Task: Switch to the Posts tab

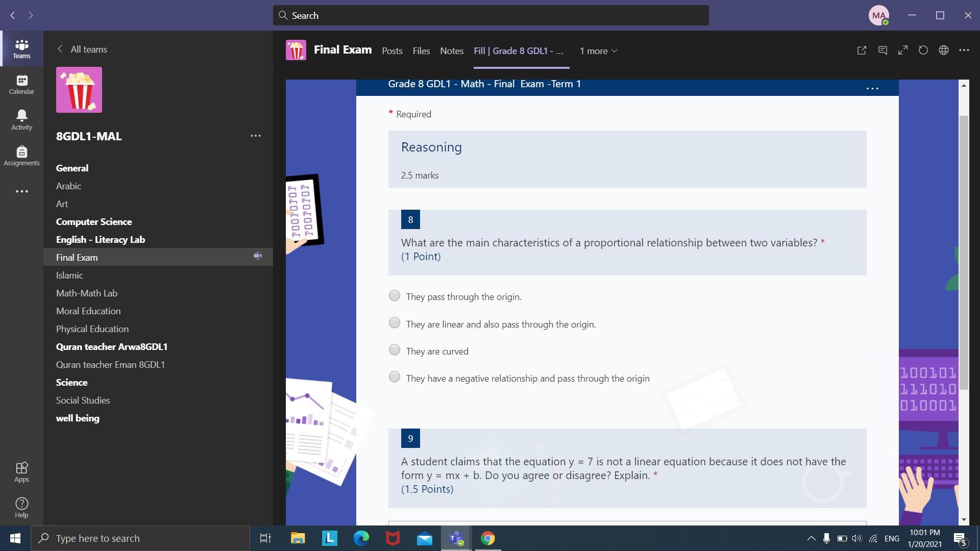Action: click(x=392, y=51)
